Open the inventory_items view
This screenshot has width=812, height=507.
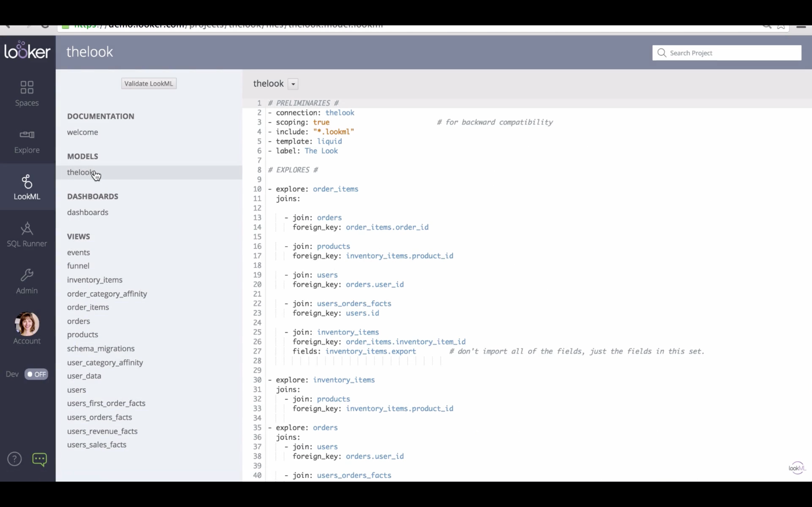pos(95,280)
